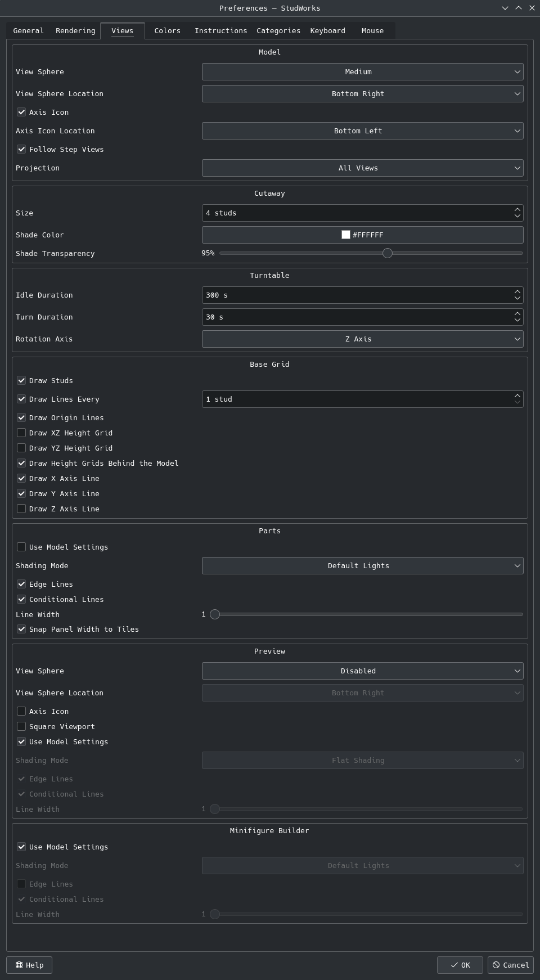Increase Draw Lines Every stud value
Image resolution: width=540 pixels, height=980 pixels.
517,395
